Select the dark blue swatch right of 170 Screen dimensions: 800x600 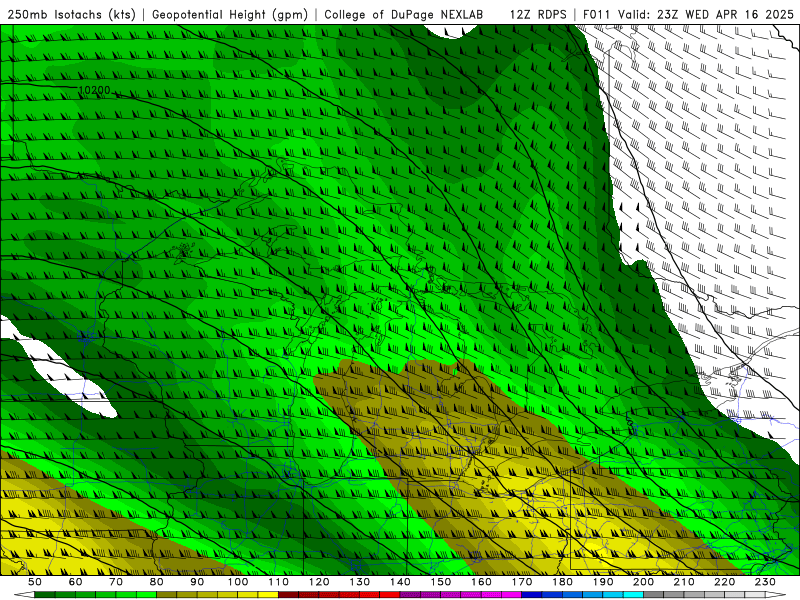click(532, 595)
